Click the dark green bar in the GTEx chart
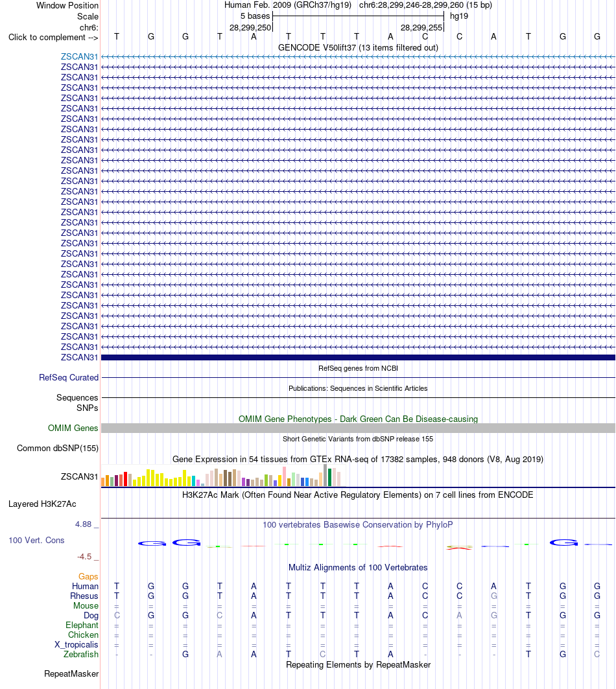Viewport: 616px width, 689px height. coord(330,478)
